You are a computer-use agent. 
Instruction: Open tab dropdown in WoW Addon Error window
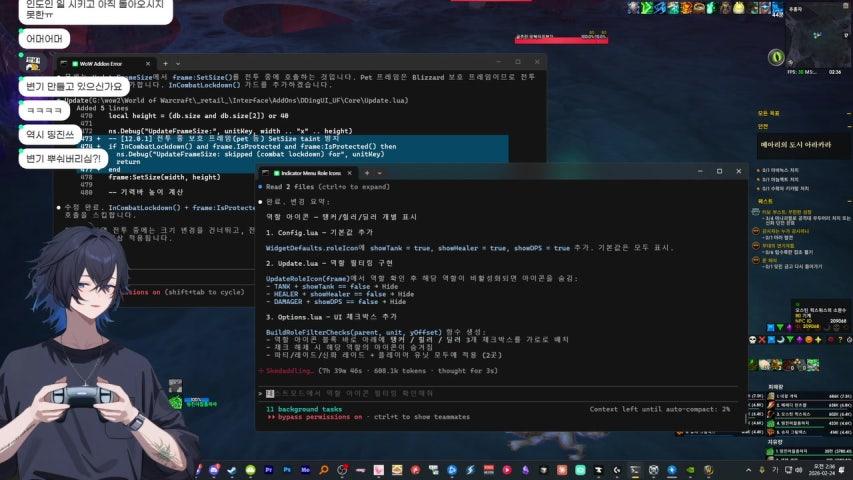178,64
